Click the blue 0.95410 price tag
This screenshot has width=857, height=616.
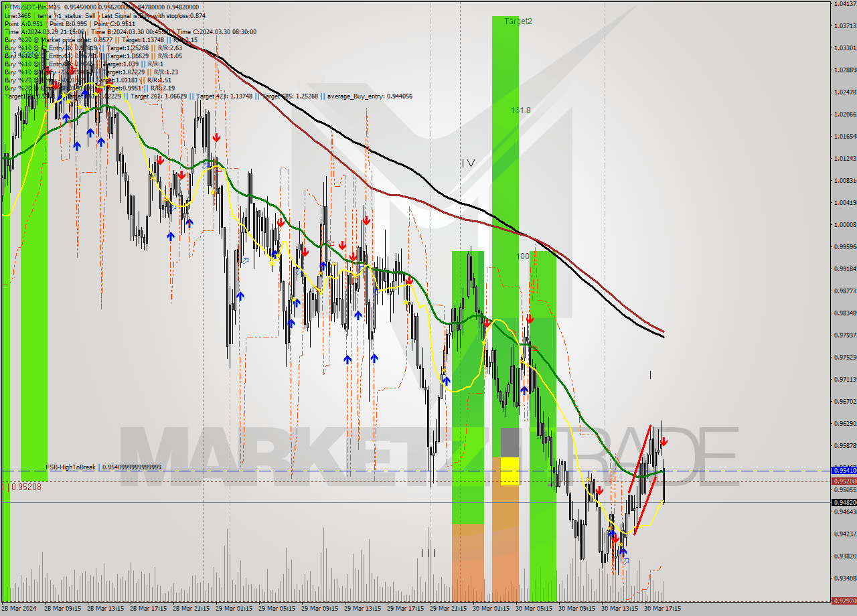pos(844,470)
